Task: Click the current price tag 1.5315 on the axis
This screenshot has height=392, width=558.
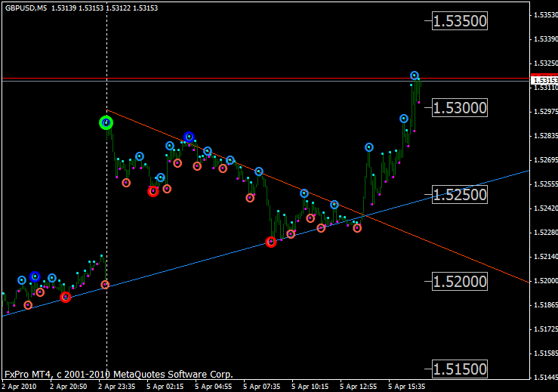Action: pos(544,81)
